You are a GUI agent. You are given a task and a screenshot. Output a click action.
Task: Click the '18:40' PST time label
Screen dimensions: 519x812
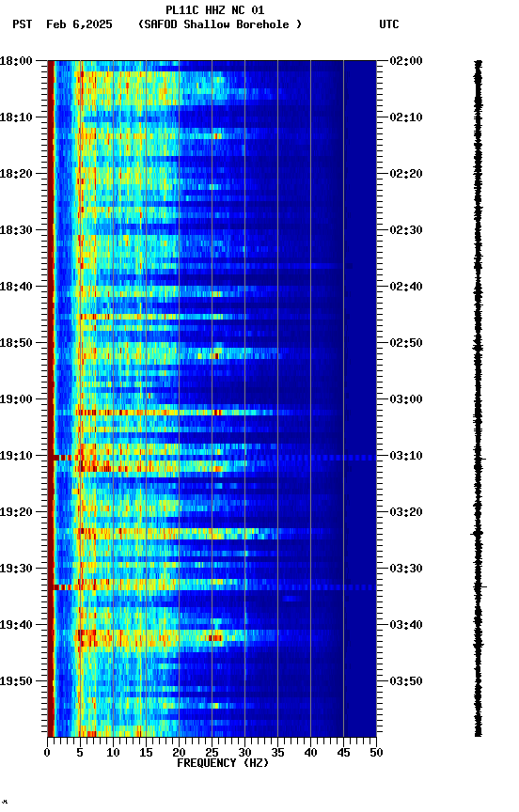[16, 287]
